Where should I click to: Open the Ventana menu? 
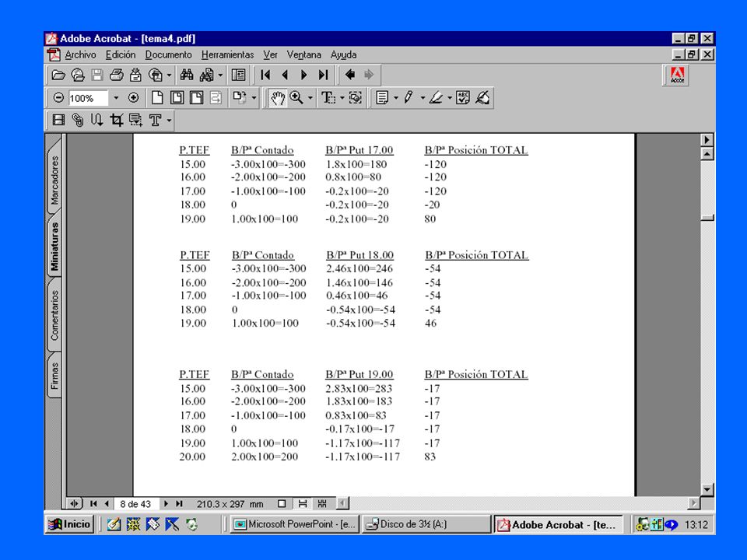point(303,54)
